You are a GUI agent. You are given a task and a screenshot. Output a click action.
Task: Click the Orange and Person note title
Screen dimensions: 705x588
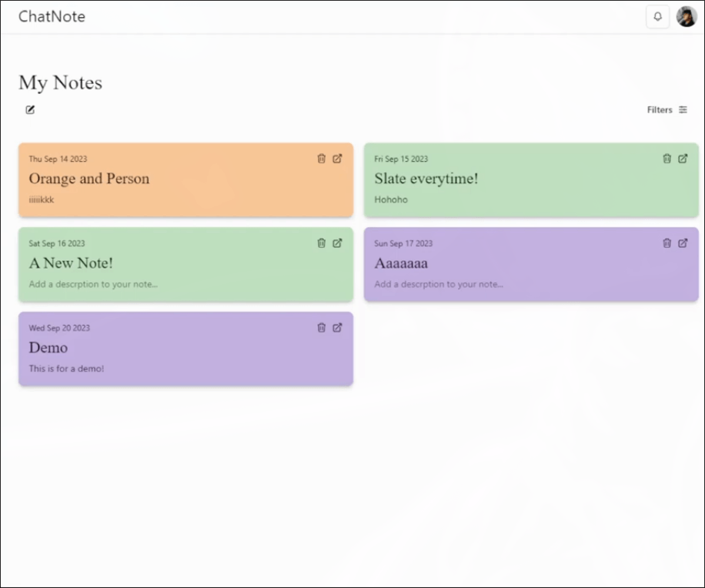click(89, 179)
